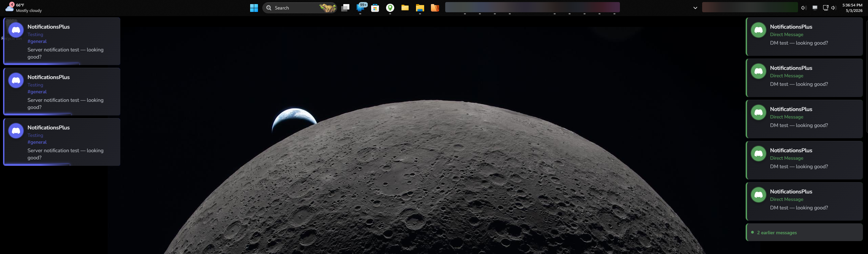
Task: Click the purple Discord avatar in the topmost server notification
Action: (x=16, y=30)
